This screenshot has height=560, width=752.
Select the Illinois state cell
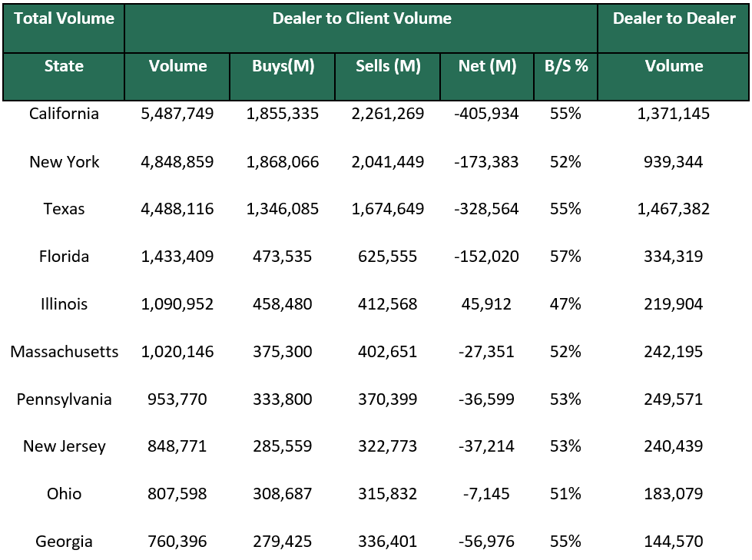[x=64, y=304]
